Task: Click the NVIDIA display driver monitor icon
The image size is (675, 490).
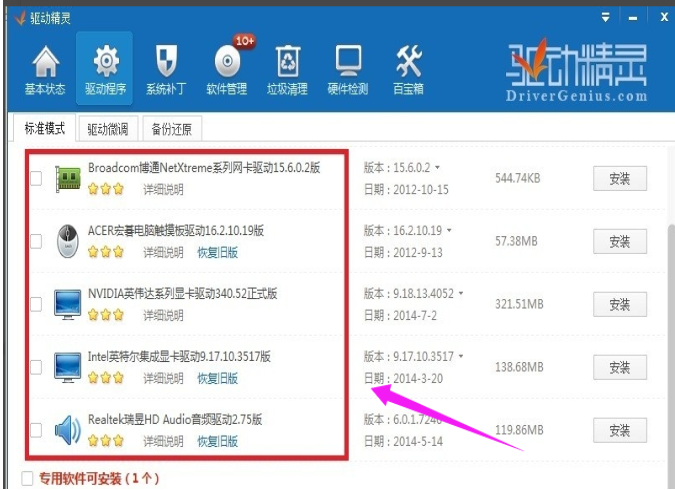Action: click(x=68, y=304)
